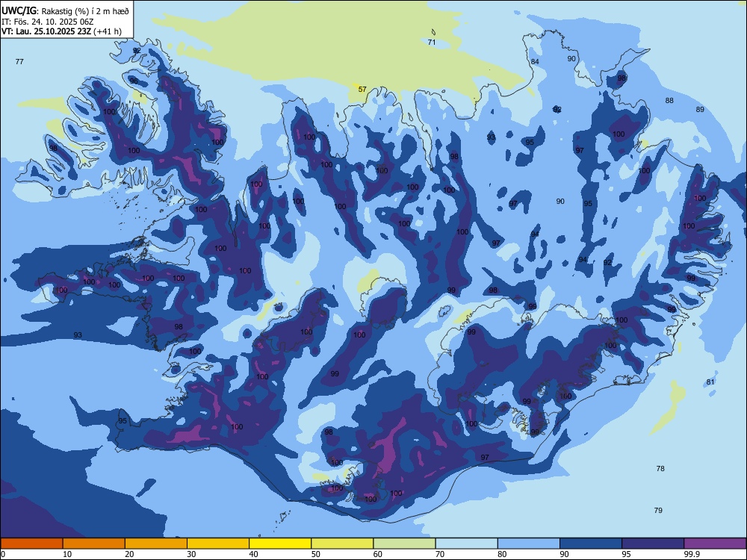The height and width of the screenshot is (560, 747).
Task: Click the dark orange 0–10 legend swatch
Action: pyautogui.click(x=31, y=544)
